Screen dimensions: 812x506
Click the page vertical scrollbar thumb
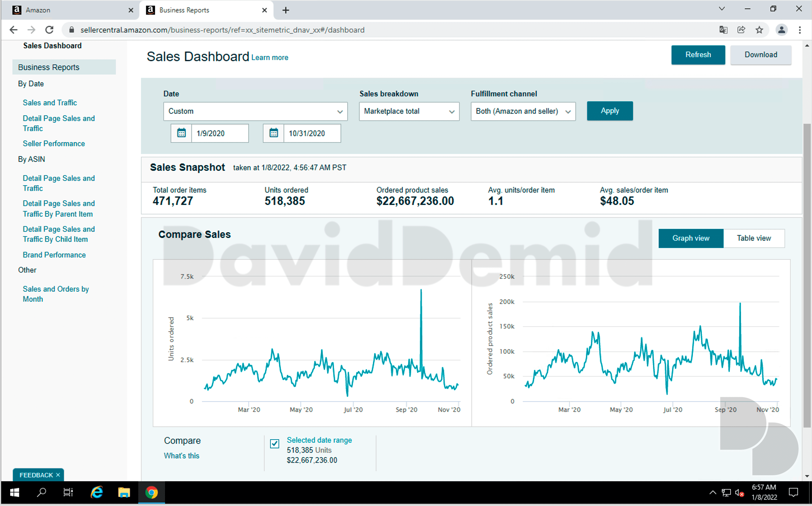click(x=807, y=275)
